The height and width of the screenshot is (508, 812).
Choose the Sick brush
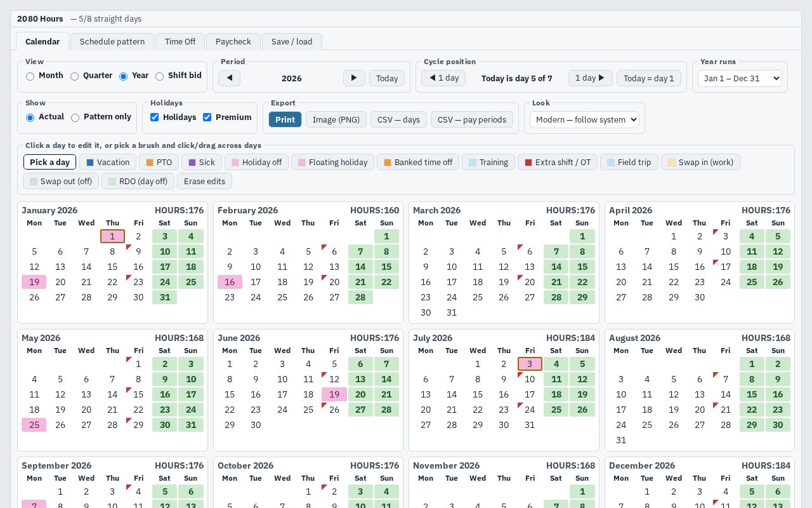202,163
